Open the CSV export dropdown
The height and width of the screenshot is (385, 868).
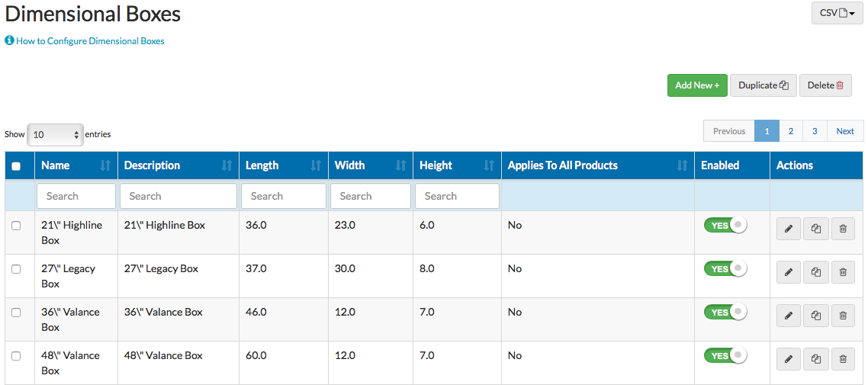click(x=837, y=13)
